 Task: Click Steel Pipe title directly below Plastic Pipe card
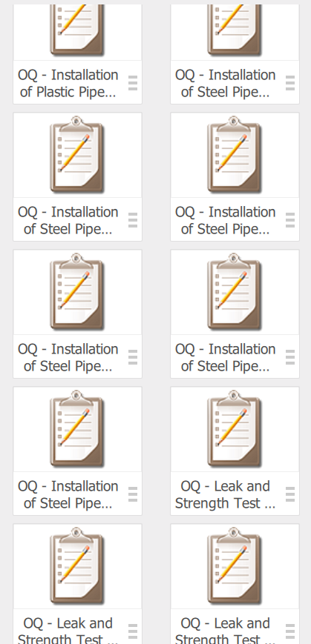[x=68, y=221]
